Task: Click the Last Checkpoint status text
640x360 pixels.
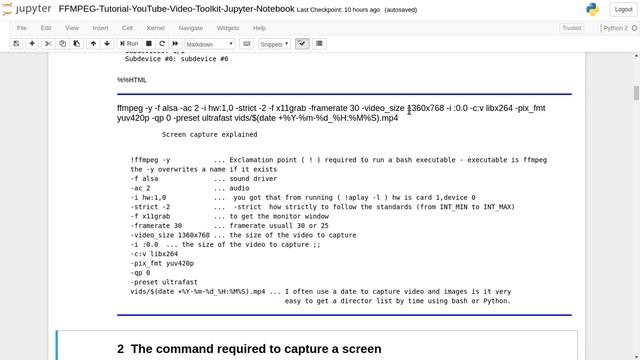Action: tap(338, 10)
